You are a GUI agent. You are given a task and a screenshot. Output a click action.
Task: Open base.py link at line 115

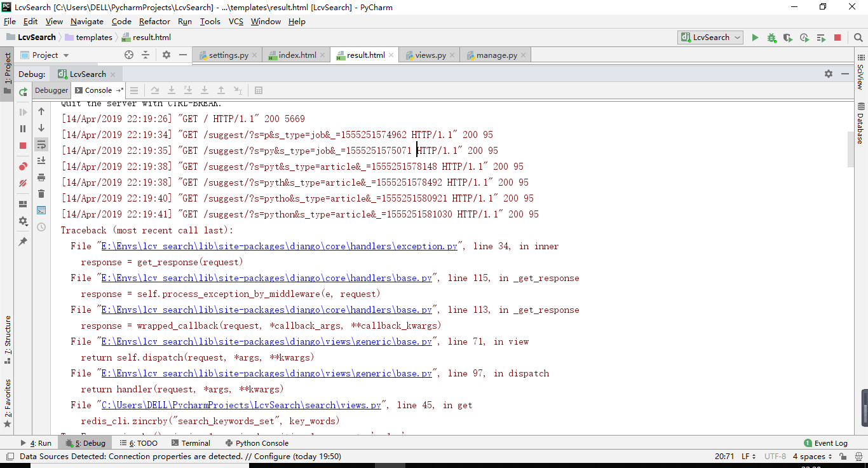266,278
